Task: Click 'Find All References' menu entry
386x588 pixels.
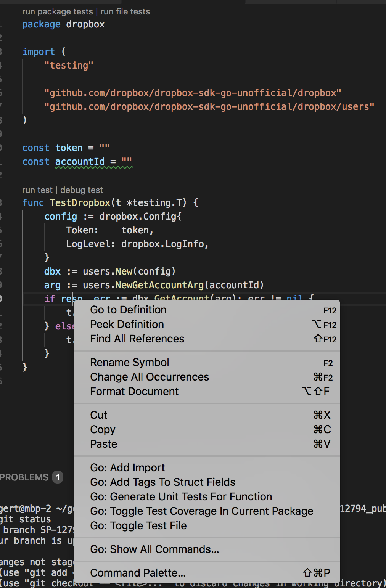Action: pyautogui.click(x=137, y=339)
